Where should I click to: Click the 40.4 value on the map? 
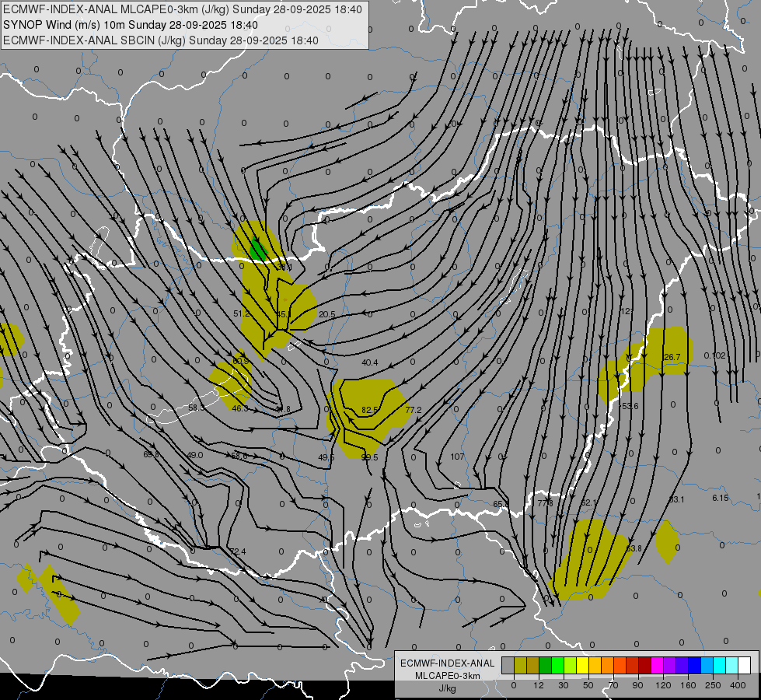pyautogui.click(x=370, y=362)
